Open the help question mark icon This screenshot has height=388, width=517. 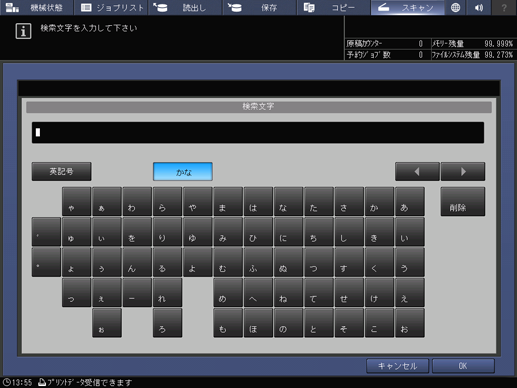[x=504, y=7]
